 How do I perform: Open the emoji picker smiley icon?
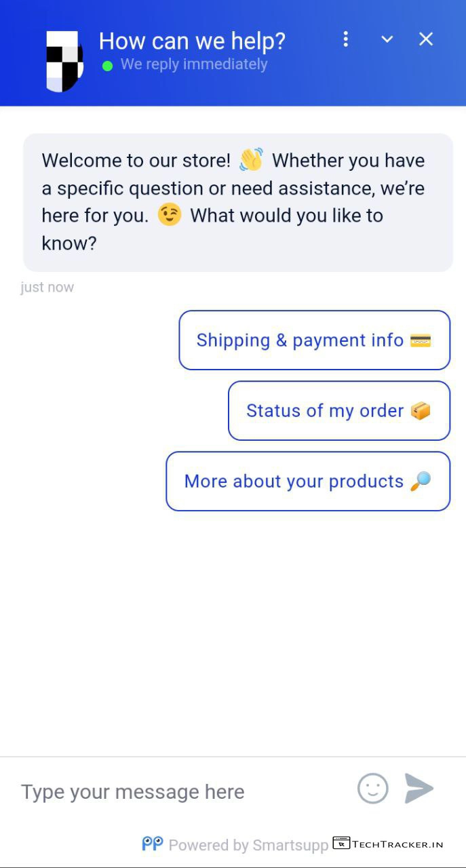pos(373,789)
